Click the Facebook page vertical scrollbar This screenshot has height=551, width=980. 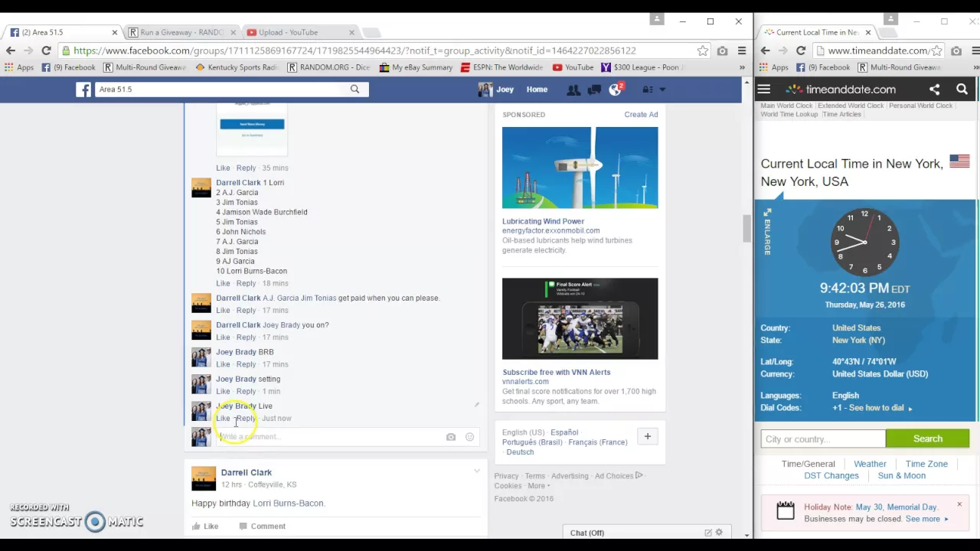[x=746, y=228]
